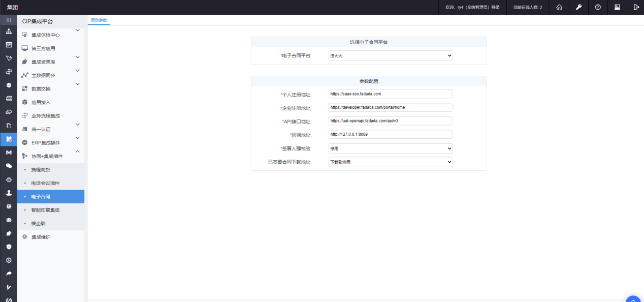Click the home icon in top bar

pos(559,7)
